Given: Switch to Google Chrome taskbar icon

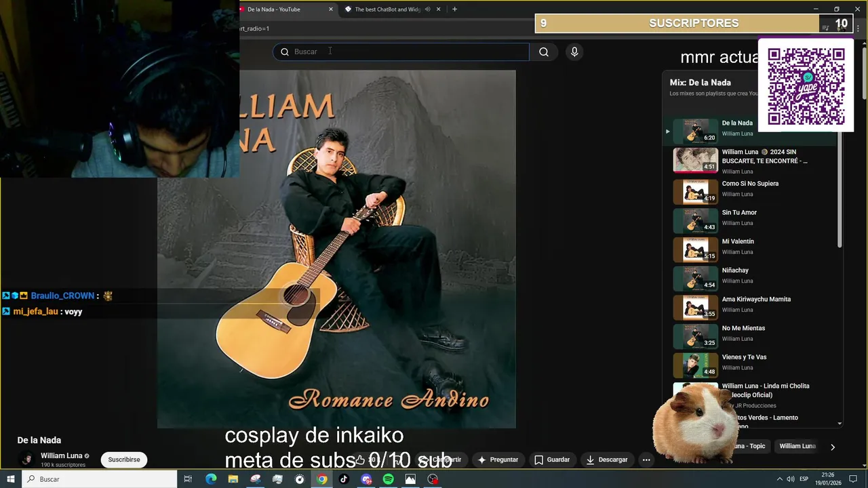Looking at the screenshot, I should [322, 479].
